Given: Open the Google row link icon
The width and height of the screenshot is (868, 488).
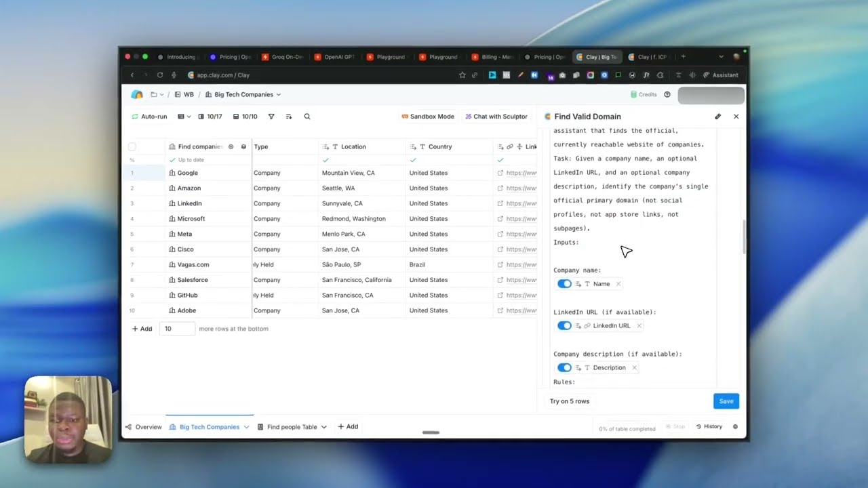Looking at the screenshot, I should coord(500,173).
